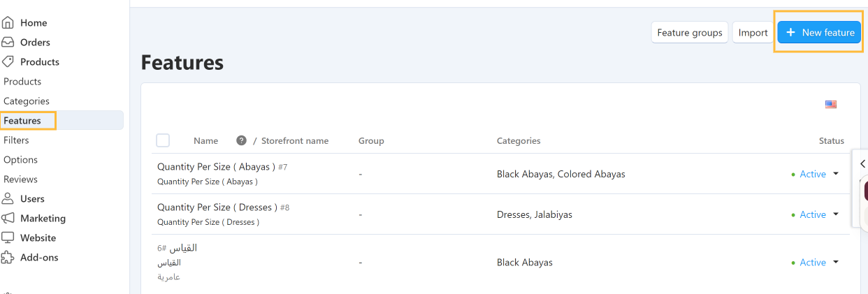This screenshot has width=868, height=294.
Task: Click Active status in the Dresses row
Action: [x=813, y=214]
